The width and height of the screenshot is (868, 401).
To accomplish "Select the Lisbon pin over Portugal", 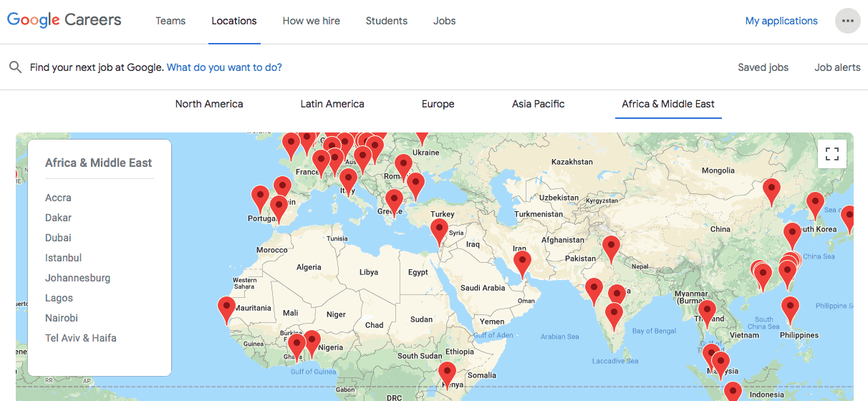I will click(x=260, y=198).
